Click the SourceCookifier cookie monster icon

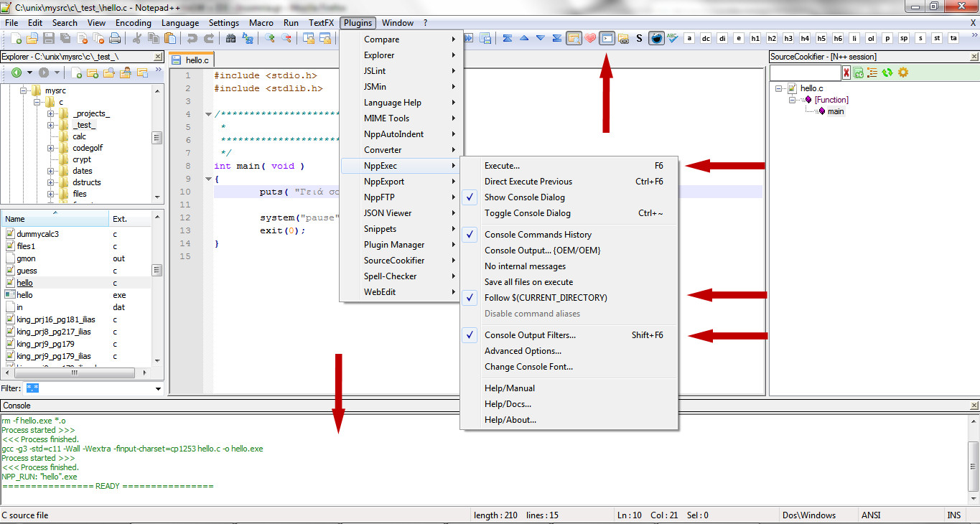tap(656, 38)
